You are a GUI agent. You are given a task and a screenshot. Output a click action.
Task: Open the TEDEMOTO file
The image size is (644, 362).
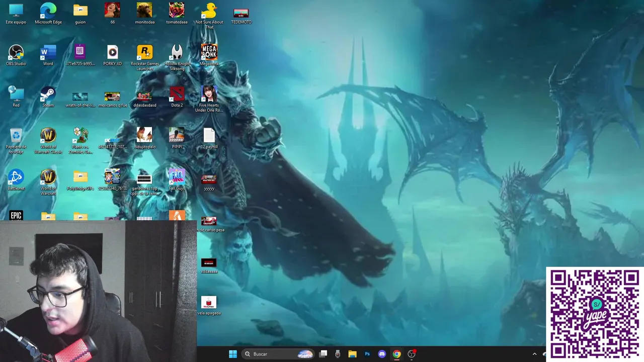[241, 16]
